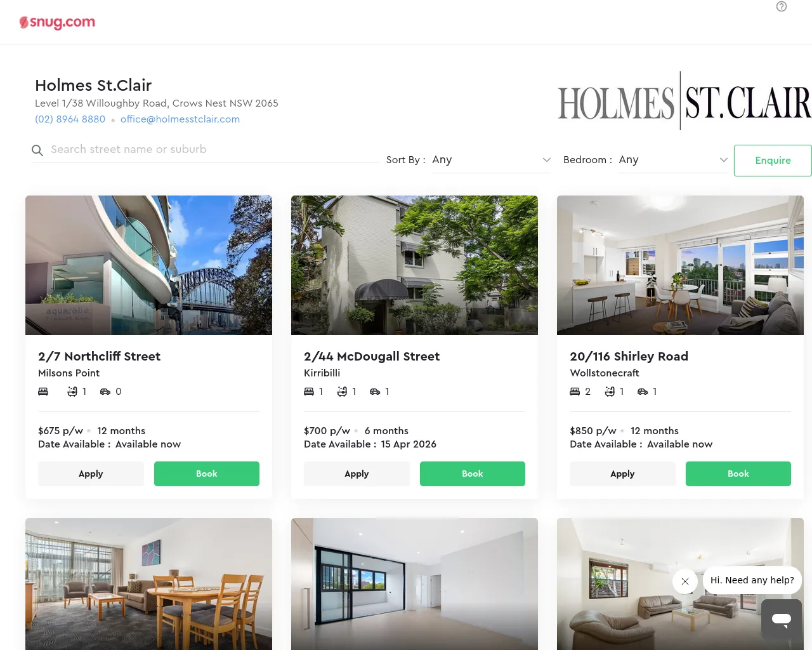812x650 pixels.
Task: Open the Bedroom filter dropdown
Action: [x=674, y=160]
